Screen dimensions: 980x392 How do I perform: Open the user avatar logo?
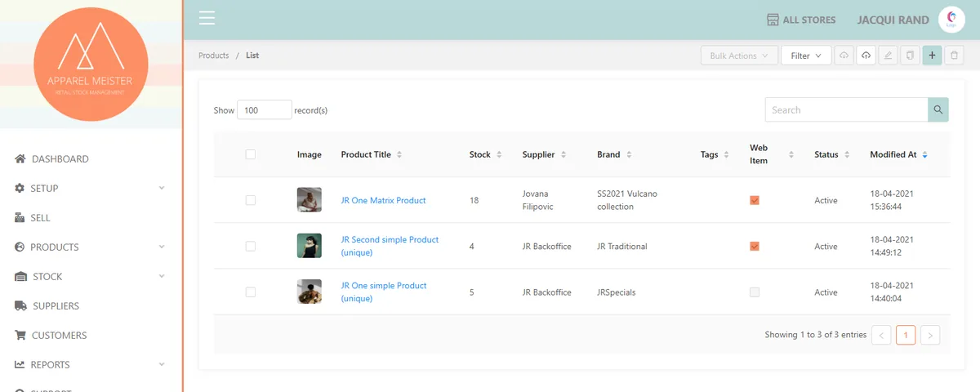pos(951,20)
